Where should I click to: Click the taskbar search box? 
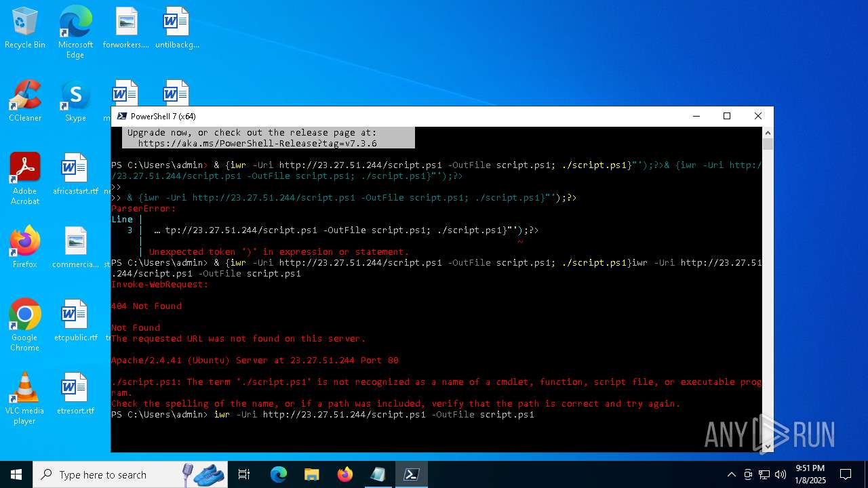pyautogui.click(x=130, y=474)
